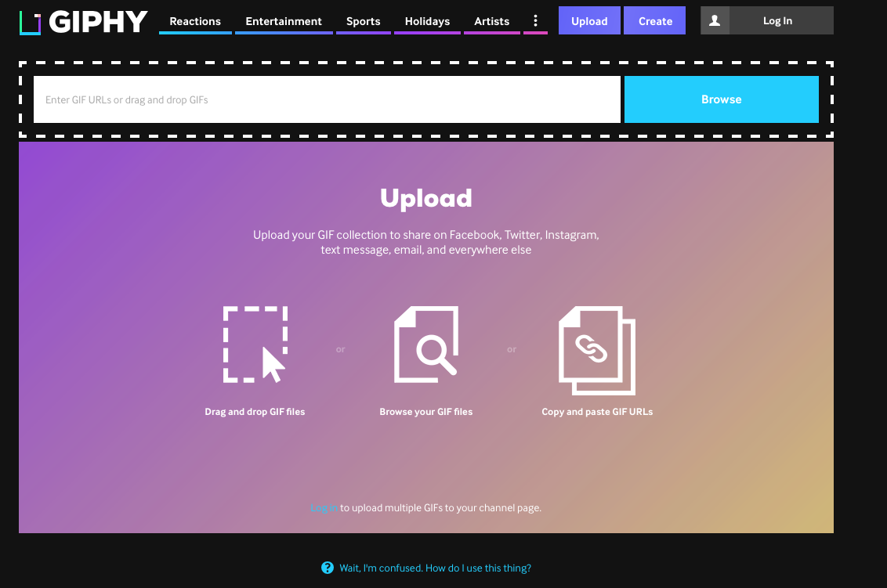Click the drag and drop dashed-box icon
The image size is (887, 588).
click(x=255, y=345)
